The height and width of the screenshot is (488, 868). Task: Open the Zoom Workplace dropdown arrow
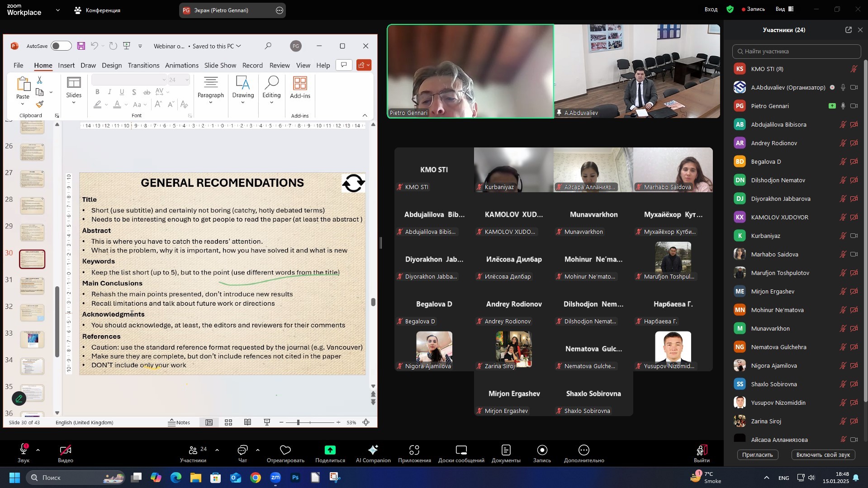tap(57, 10)
